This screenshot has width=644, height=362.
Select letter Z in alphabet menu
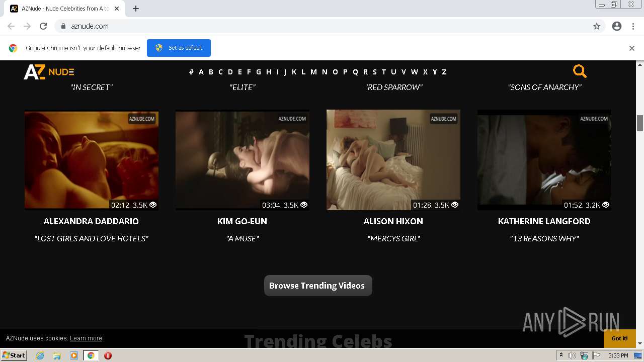[x=444, y=72]
